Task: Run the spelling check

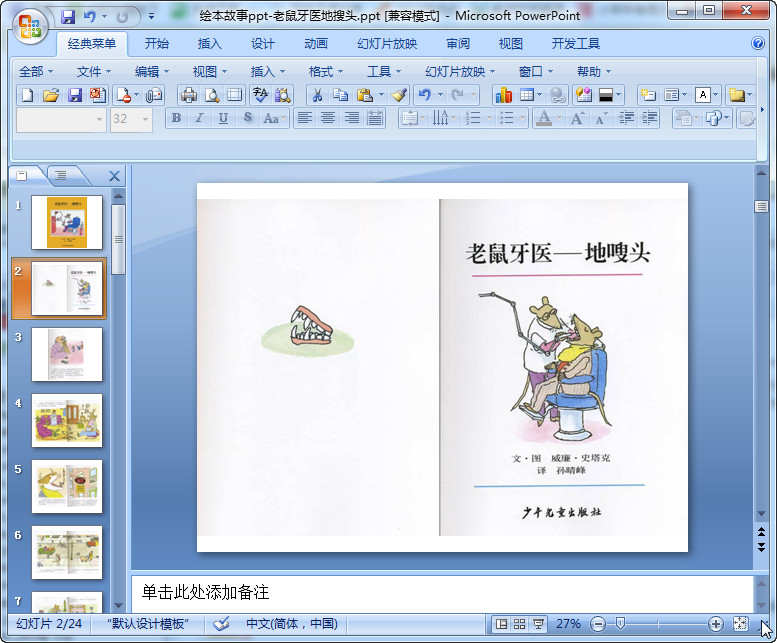Action: [x=260, y=95]
